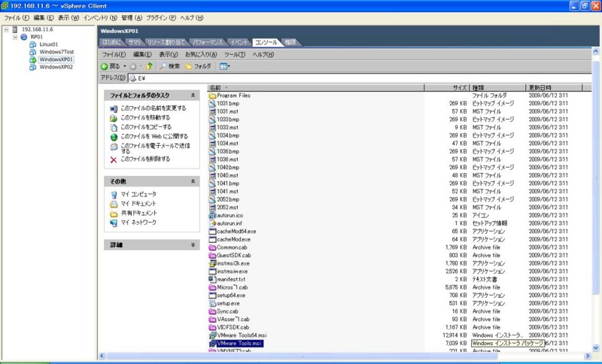The image size is (602, 364).
Task: Click the My Documents (マイ ドキュメント) icon
Action: [114, 204]
